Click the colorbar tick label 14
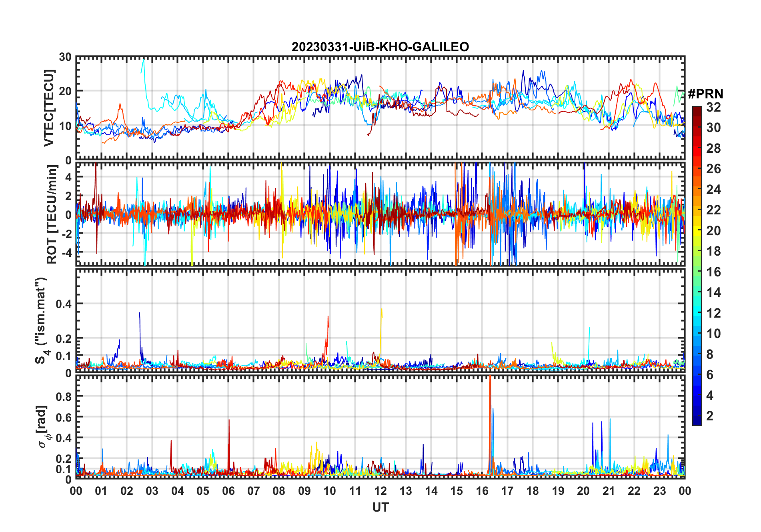The image size is (761, 532). click(713, 292)
